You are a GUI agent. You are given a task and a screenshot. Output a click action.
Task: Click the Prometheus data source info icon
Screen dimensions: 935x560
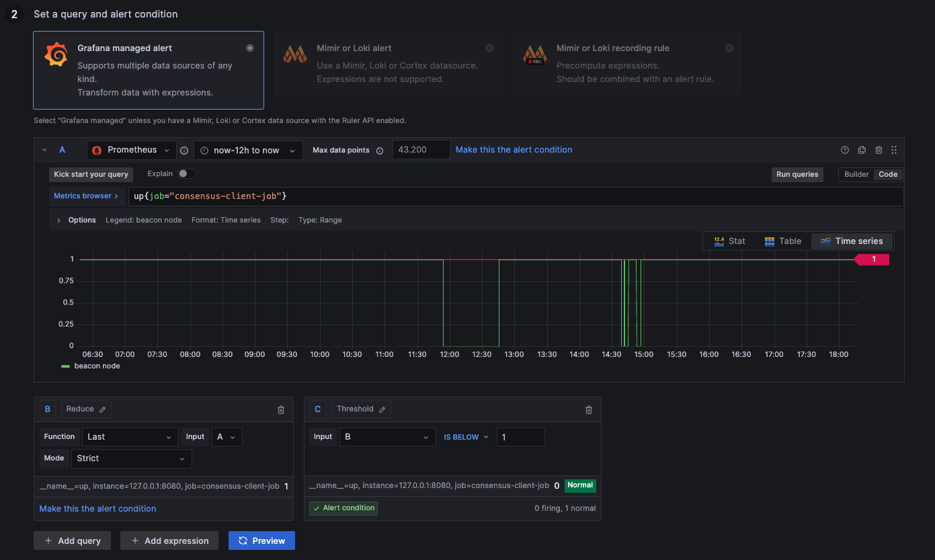[x=184, y=151]
